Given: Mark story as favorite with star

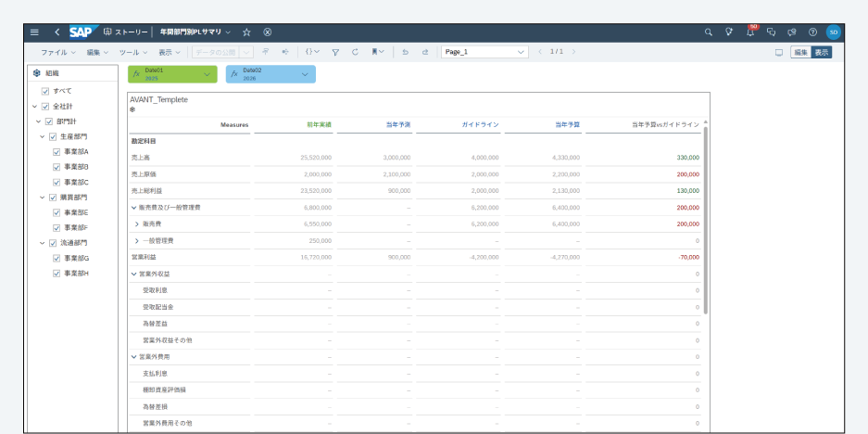Looking at the screenshot, I should click(x=246, y=32).
